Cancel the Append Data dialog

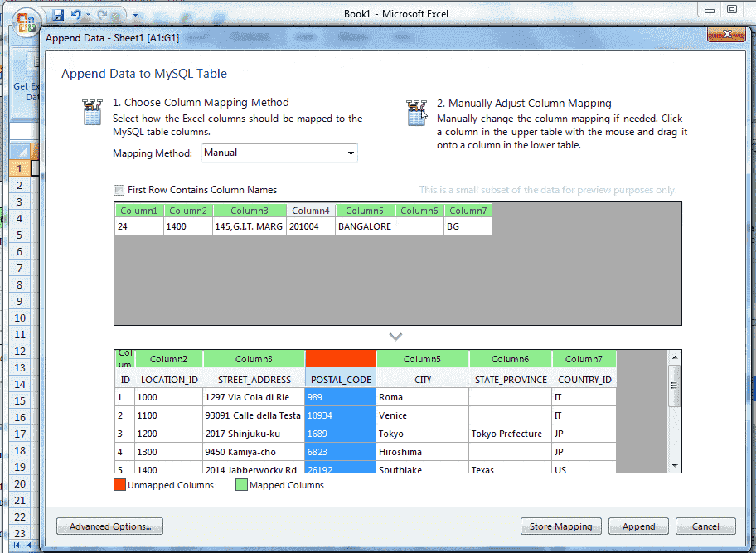(x=705, y=526)
